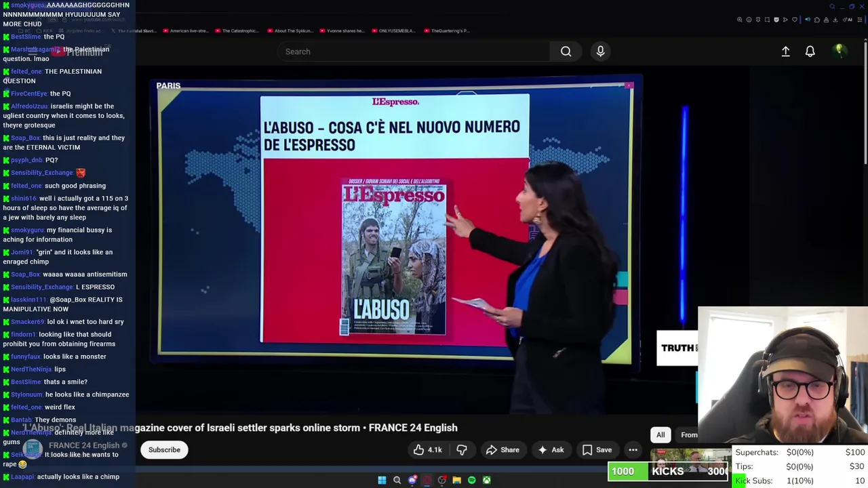Screen dimensions: 868x488
Task: Click the YouTube search input field
Action: (x=414, y=52)
